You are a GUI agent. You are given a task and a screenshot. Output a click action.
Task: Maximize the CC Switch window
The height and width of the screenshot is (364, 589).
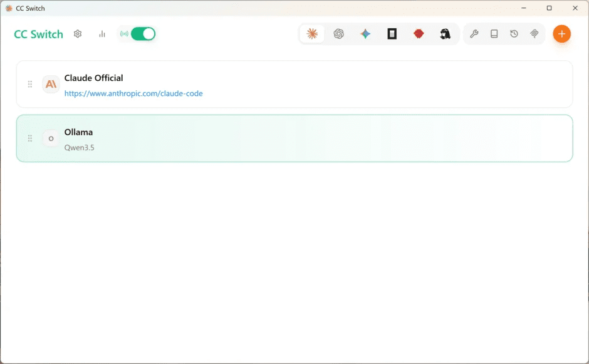549,8
